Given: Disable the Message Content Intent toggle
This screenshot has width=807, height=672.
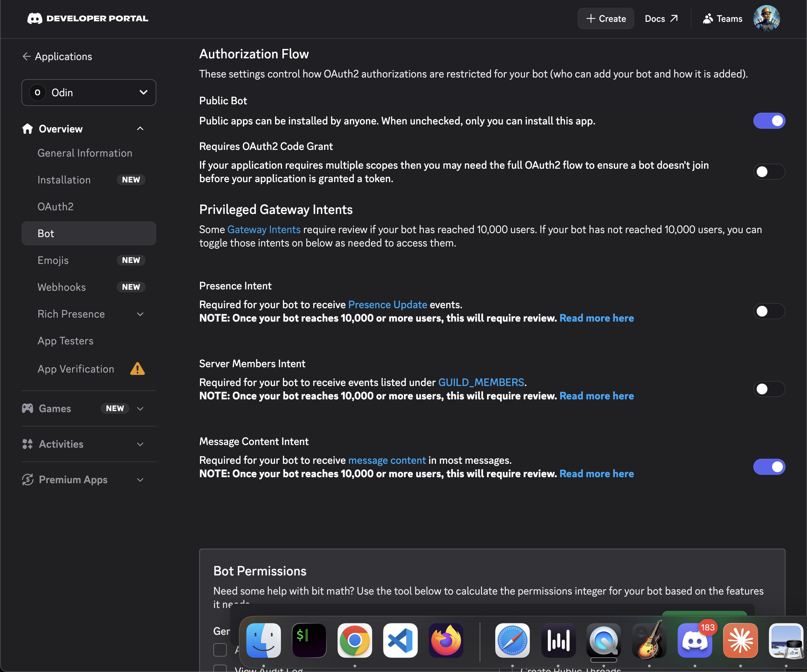Looking at the screenshot, I should click(769, 466).
